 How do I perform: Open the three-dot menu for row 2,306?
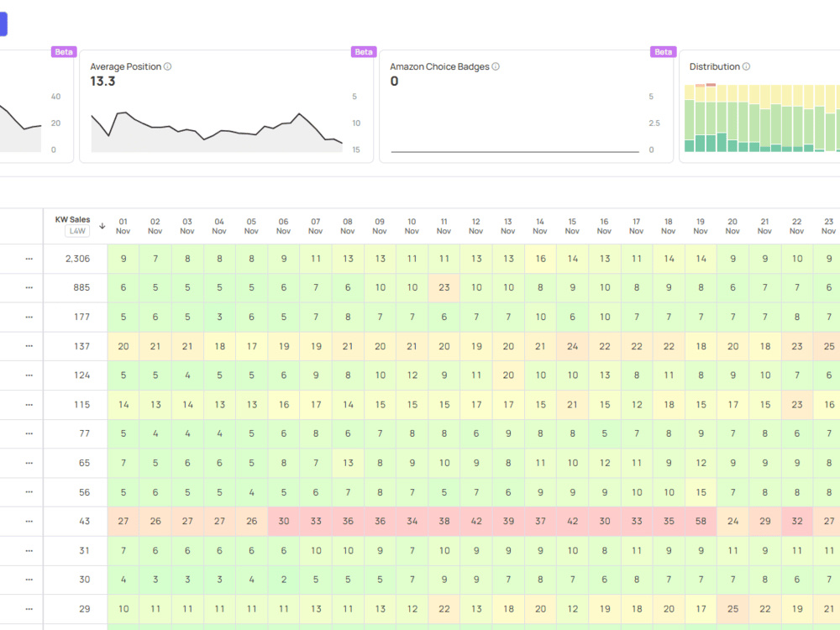[29, 259]
